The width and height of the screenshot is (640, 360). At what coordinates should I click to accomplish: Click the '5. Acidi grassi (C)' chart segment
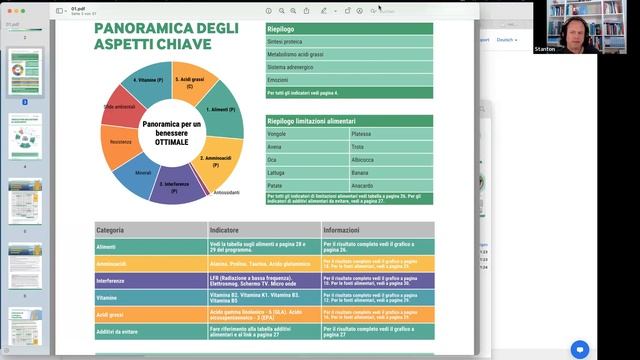[190, 83]
